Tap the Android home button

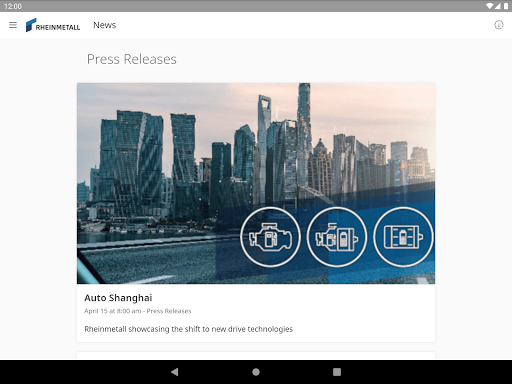tap(256, 372)
